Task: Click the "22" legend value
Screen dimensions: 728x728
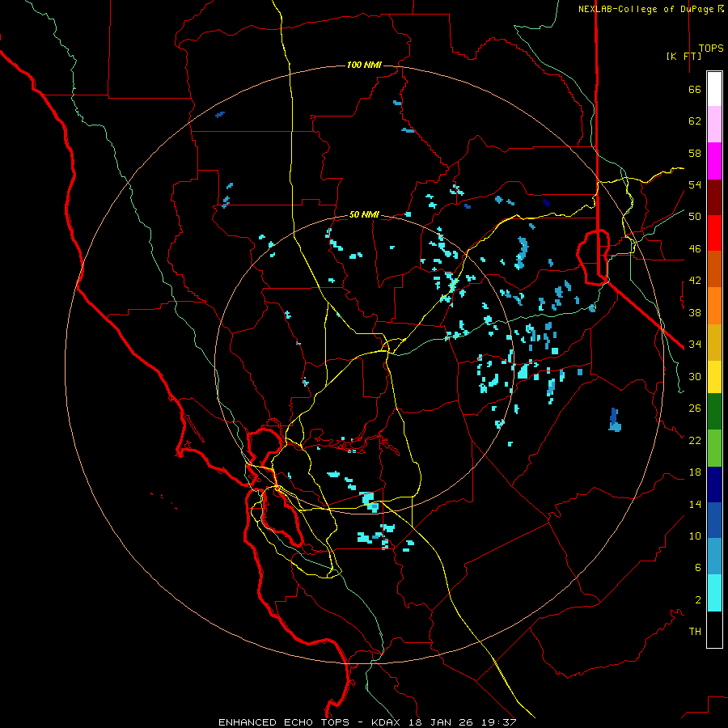Action: tap(695, 440)
